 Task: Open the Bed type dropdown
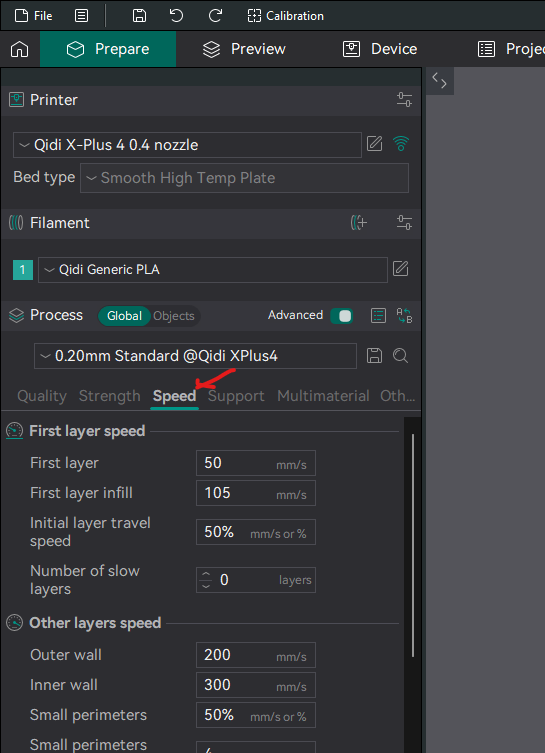click(244, 178)
